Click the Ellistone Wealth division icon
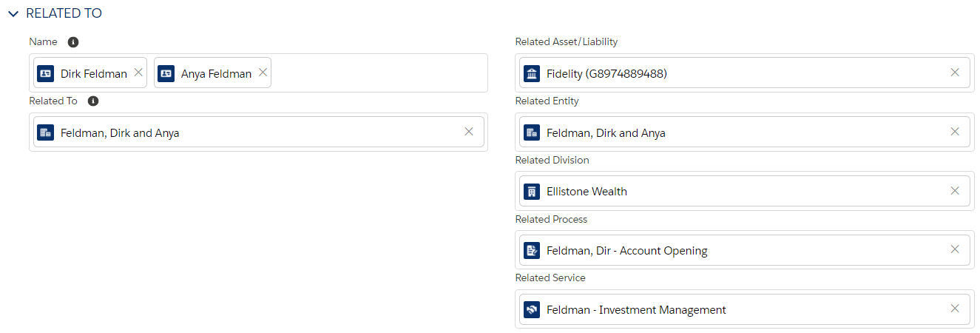 (x=532, y=191)
